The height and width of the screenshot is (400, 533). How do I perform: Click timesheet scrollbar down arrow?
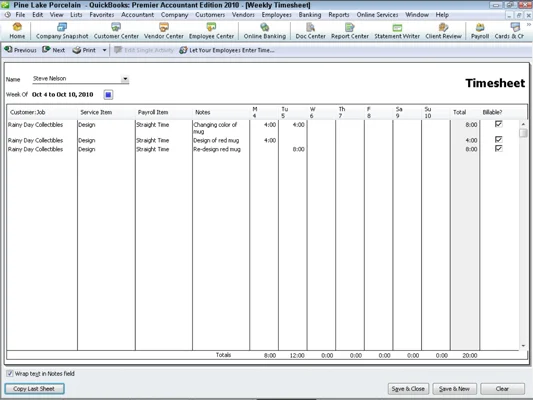point(523,346)
